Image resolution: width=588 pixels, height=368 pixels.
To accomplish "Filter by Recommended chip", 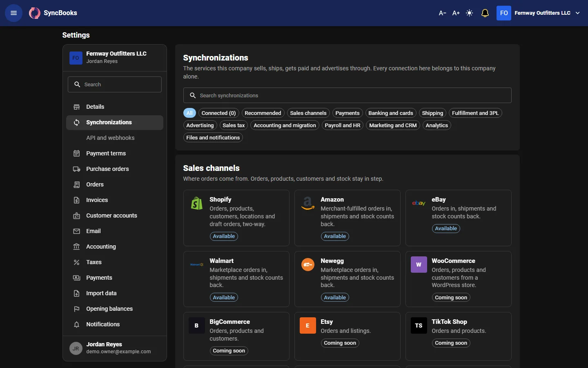I will [x=263, y=113].
